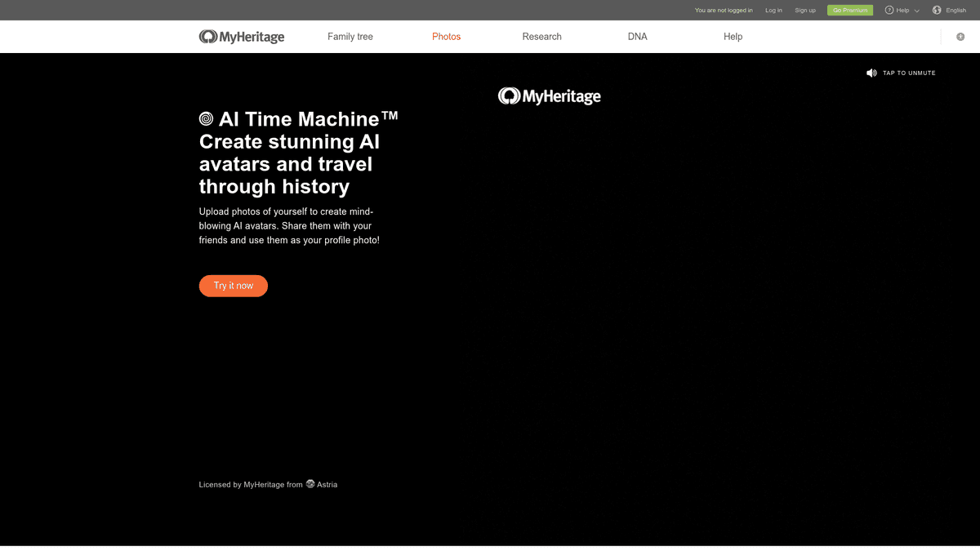Click the Astria logo icon

coord(310,484)
